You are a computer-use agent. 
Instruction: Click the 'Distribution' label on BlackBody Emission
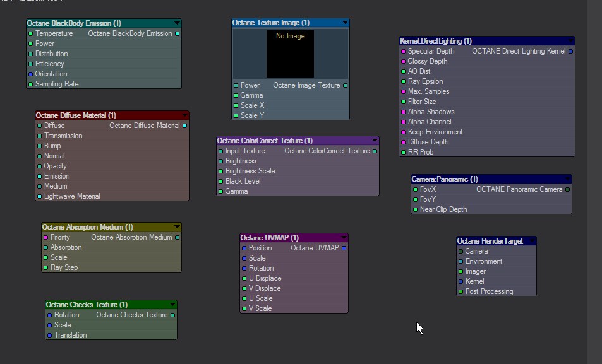point(51,54)
